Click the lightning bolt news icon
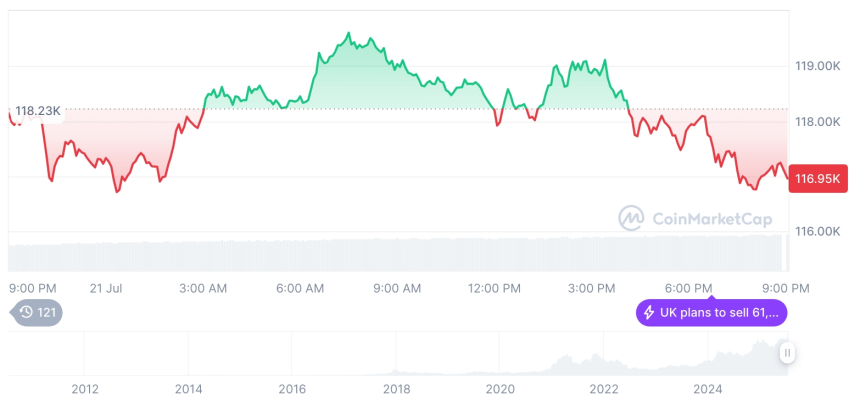 pyautogui.click(x=649, y=313)
